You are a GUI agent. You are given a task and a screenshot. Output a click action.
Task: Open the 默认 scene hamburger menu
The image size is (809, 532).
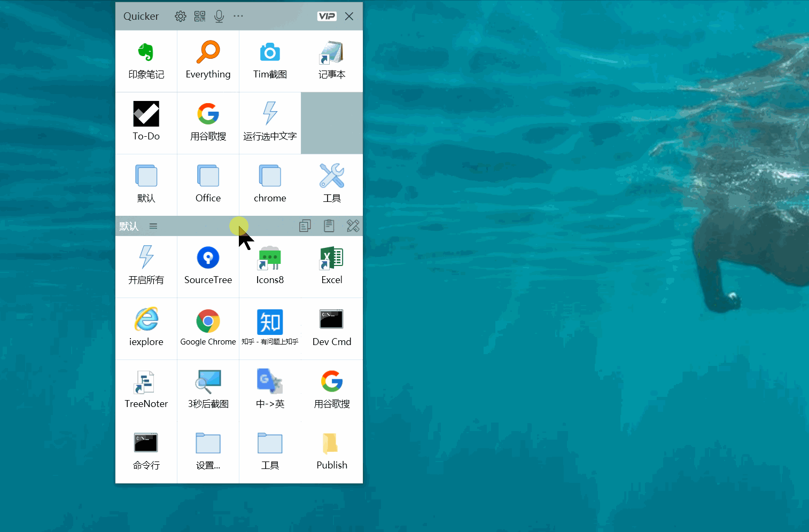coord(153,226)
